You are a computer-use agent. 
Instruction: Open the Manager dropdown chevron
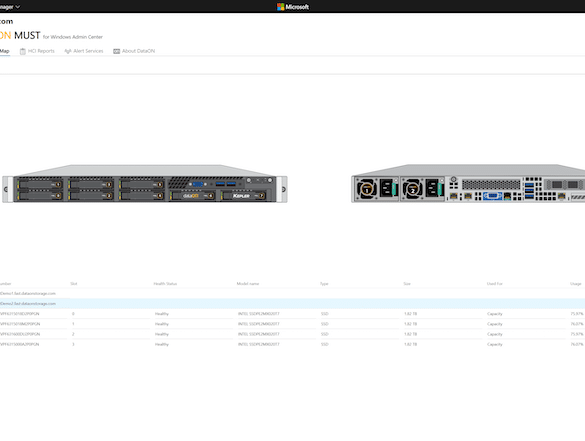pos(18,7)
